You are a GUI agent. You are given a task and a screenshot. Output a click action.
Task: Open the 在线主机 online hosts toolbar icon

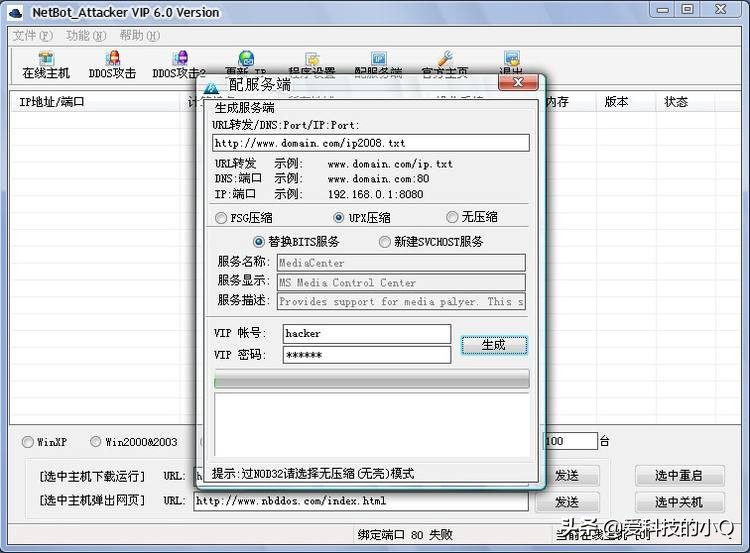pos(46,65)
